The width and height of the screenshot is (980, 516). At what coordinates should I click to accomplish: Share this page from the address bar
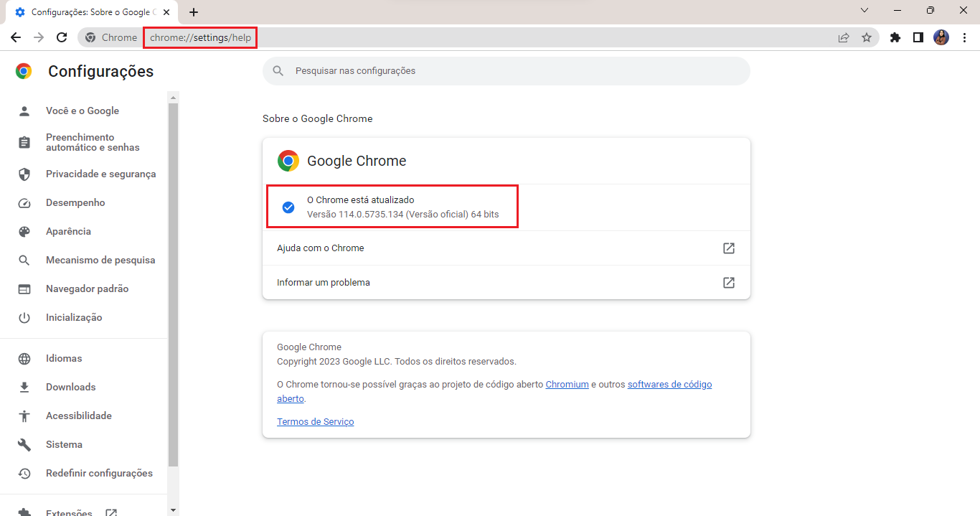click(844, 37)
